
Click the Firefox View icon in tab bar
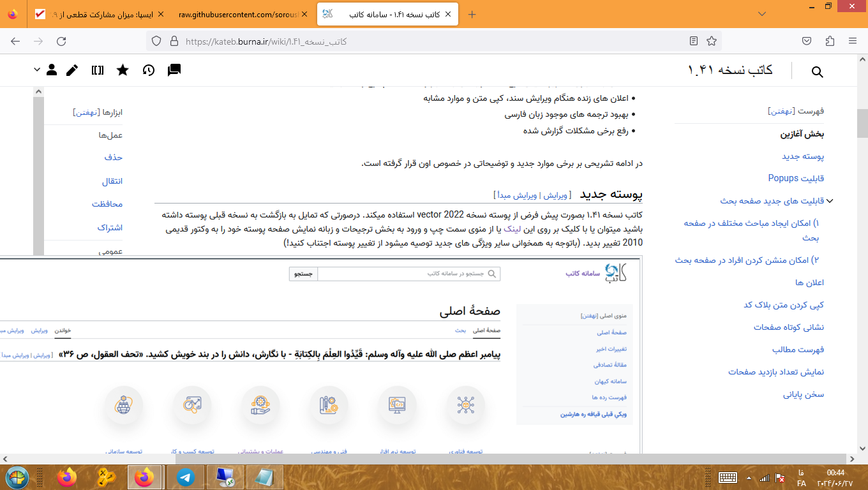[x=13, y=14]
